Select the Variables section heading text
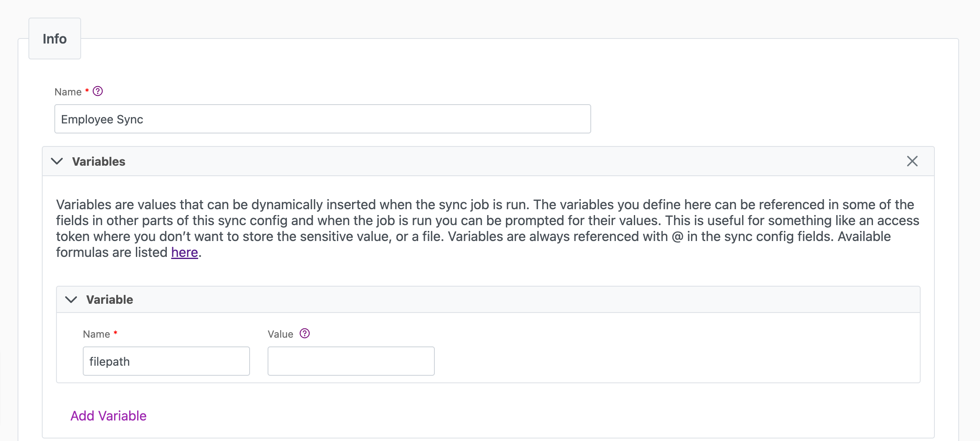 pyautogui.click(x=99, y=162)
